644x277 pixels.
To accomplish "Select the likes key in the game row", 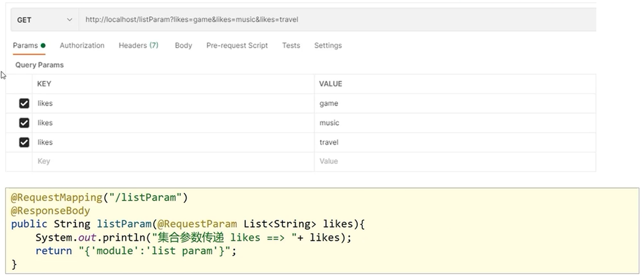I will tap(173, 103).
